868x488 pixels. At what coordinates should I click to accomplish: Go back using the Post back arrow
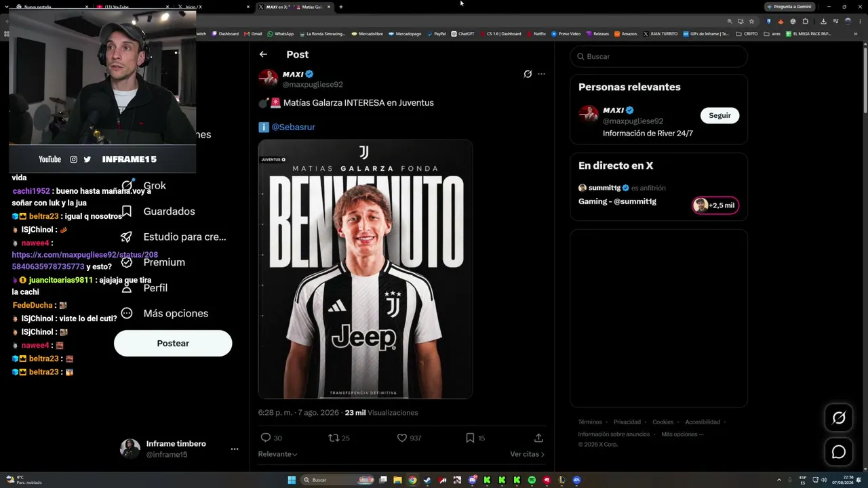coord(263,54)
